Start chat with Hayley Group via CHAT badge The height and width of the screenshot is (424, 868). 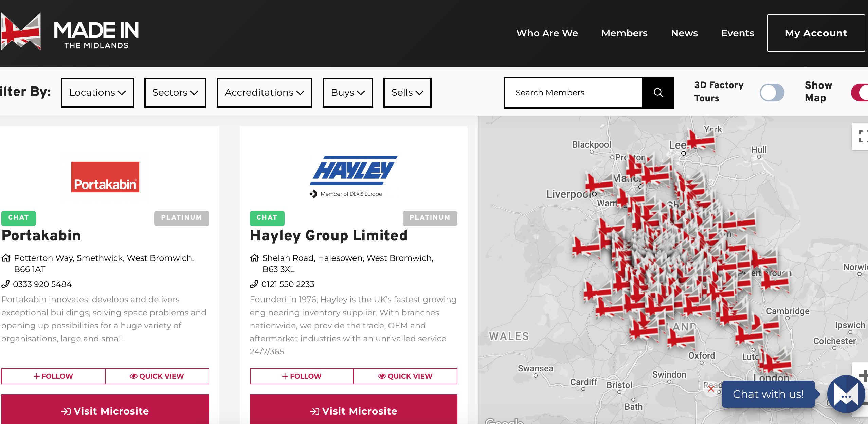point(267,218)
